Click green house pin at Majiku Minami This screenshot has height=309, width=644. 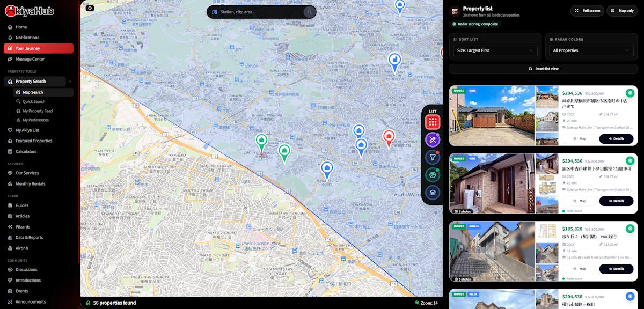[261, 143]
